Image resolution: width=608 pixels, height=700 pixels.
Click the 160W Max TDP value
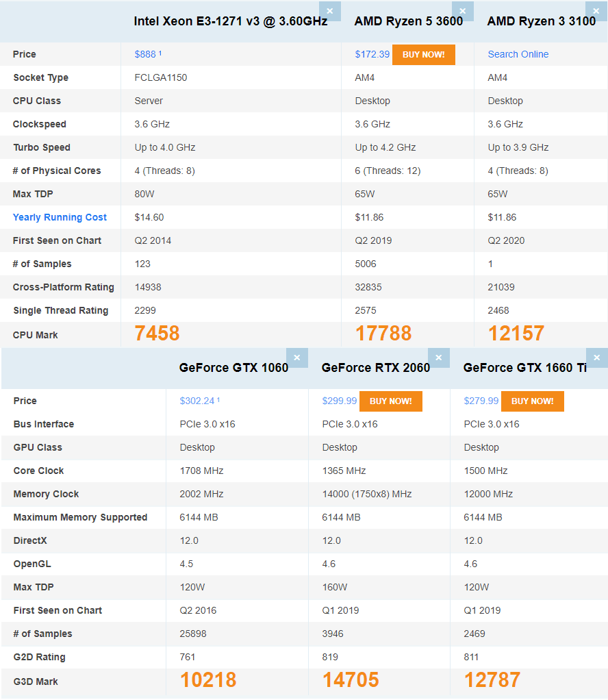click(x=334, y=587)
